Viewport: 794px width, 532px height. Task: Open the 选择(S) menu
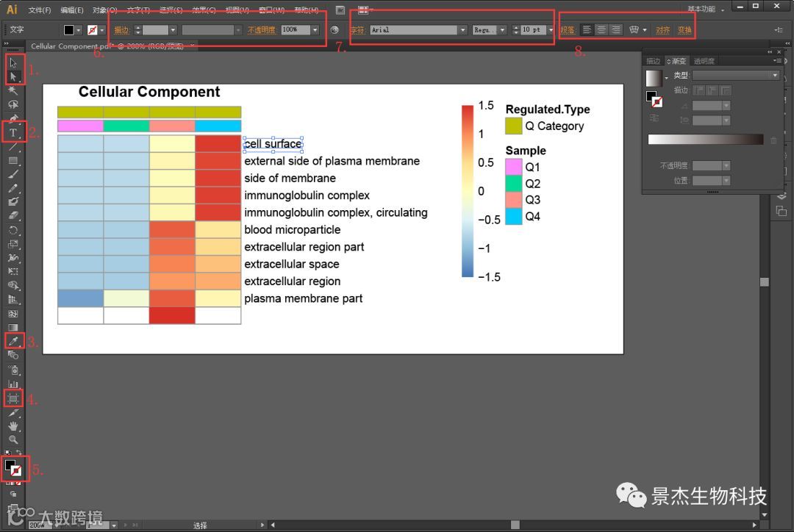click(171, 10)
